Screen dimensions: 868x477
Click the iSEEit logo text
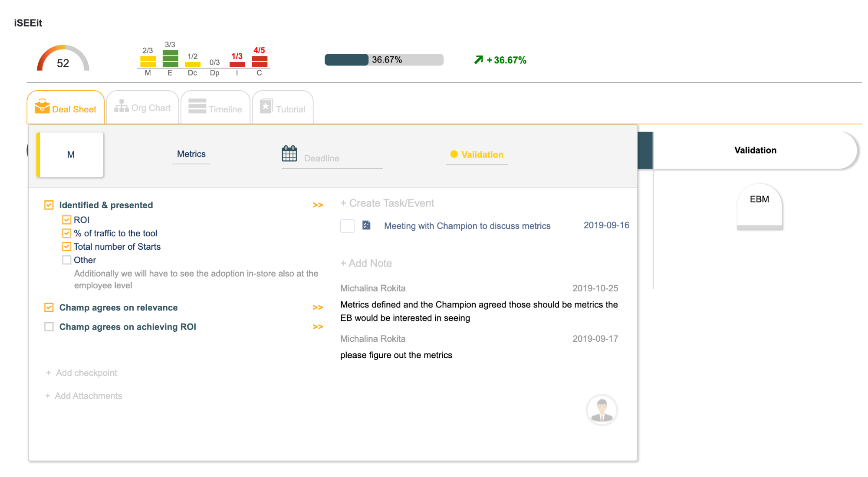pyautogui.click(x=28, y=23)
